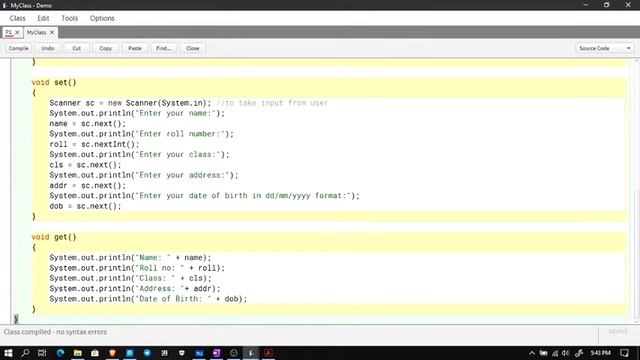Click the line 'cls = sc.next();'
Viewport: 640px width, 360px height.
(85, 165)
